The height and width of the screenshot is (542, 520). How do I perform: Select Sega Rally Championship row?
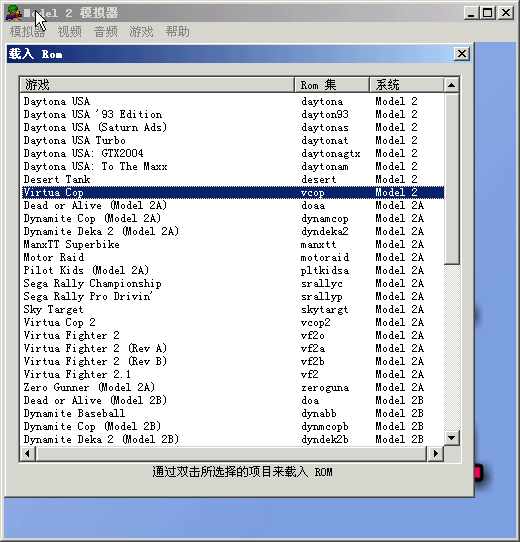point(233,283)
